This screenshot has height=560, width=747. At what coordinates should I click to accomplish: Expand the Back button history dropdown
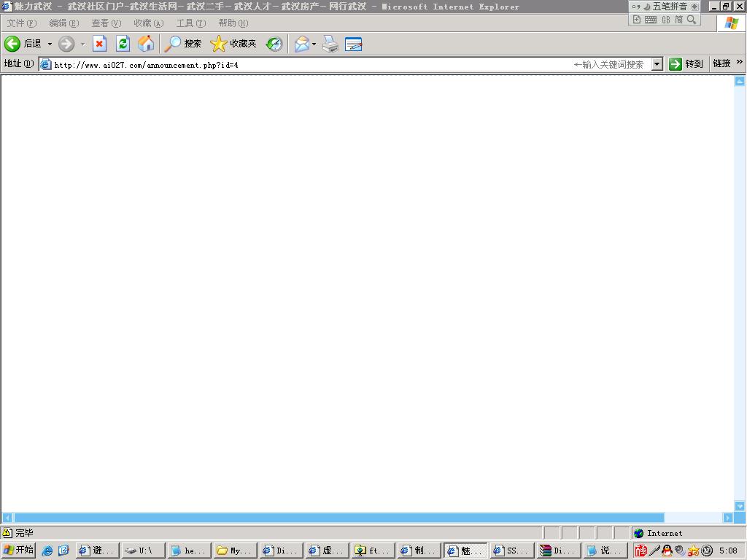click(x=50, y=44)
